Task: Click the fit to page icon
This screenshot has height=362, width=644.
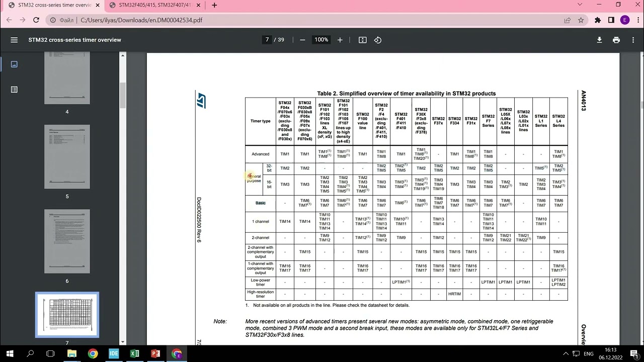Action: (362, 40)
